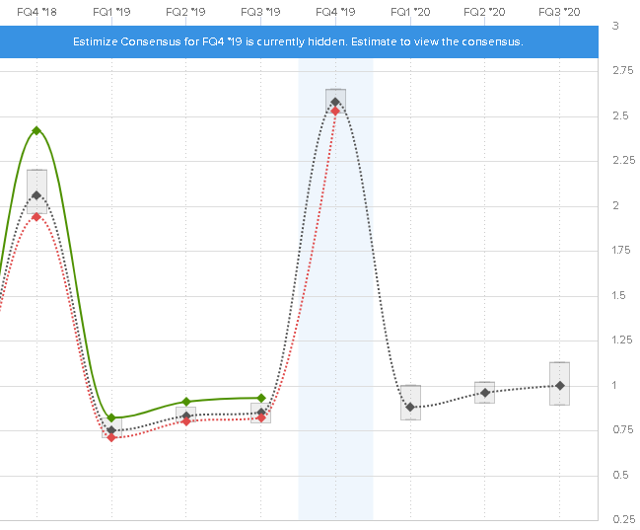Select the black consensus marker for FQ4 '18
The width and height of the screenshot is (640, 530).
coord(37,196)
